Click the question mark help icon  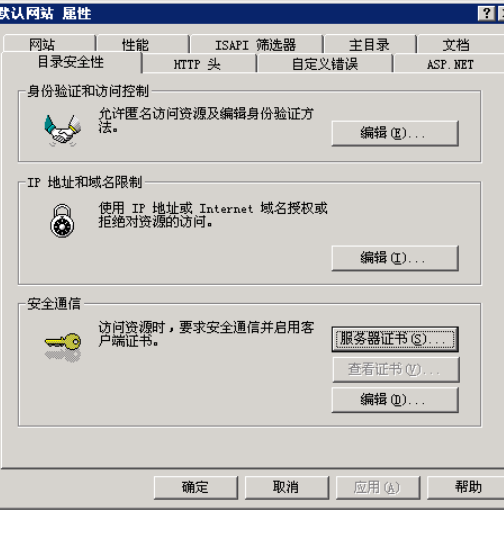pyautogui.click(x=486, y=14)
